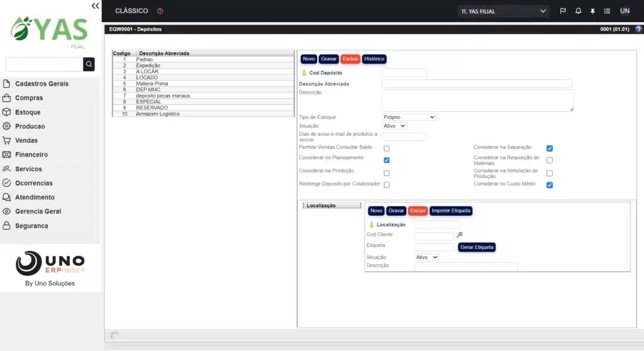
Task: Select the A LOCAR deposit row
Action: pos(203,72)
